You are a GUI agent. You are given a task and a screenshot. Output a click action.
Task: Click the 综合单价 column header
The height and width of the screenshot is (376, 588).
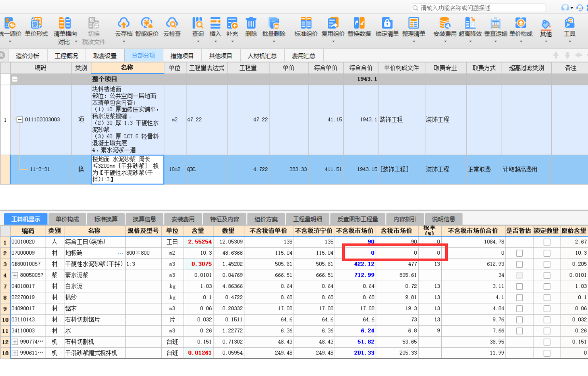coord(326,68)
